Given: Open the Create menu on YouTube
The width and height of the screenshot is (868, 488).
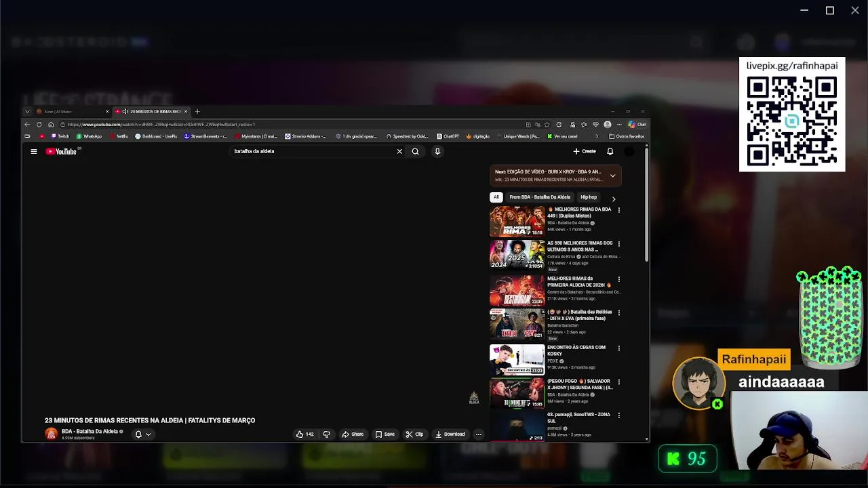Looking at the screenshot, I should pos(585,152).
